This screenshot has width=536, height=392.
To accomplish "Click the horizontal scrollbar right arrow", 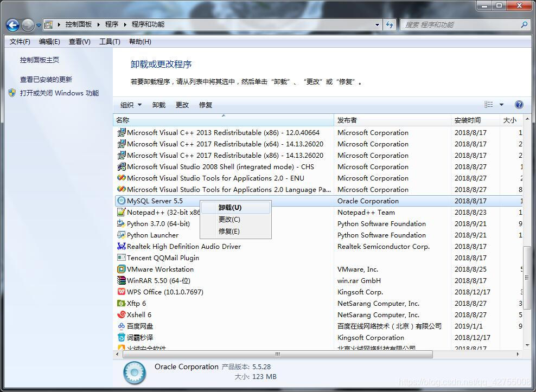I will [518, 355].
